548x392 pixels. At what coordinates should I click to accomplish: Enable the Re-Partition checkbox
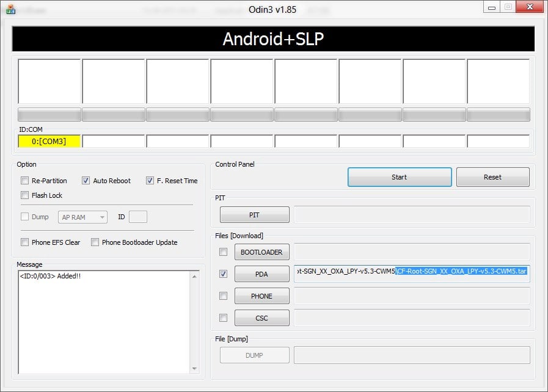point(24,180)
